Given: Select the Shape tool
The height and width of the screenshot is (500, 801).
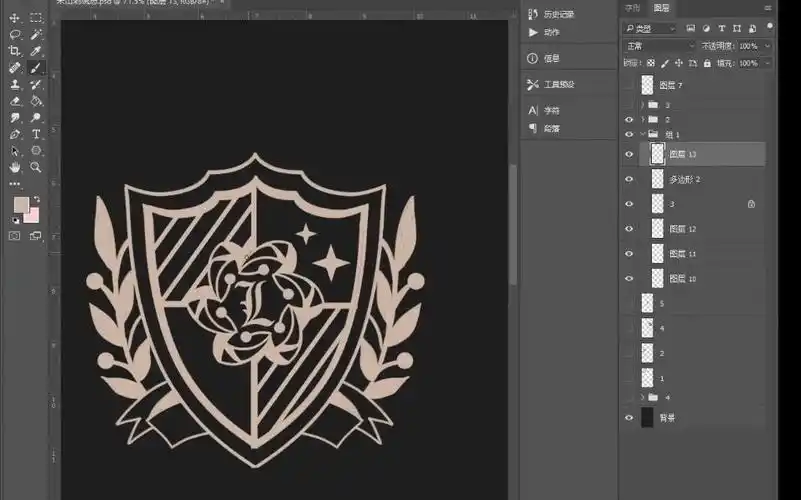Looking at the screenshot, I should point(36,151).
